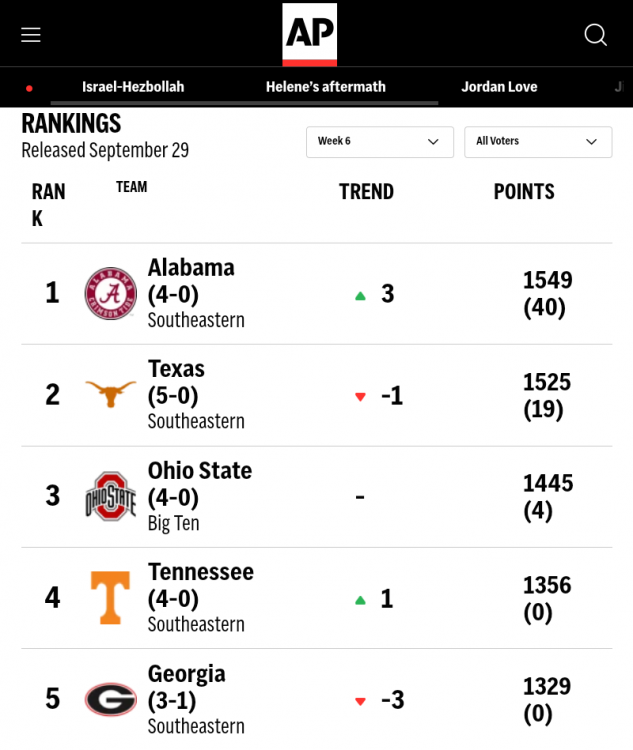Expand the Week 6 dropdown
The image size is (633, 750).
click(379, 142)
